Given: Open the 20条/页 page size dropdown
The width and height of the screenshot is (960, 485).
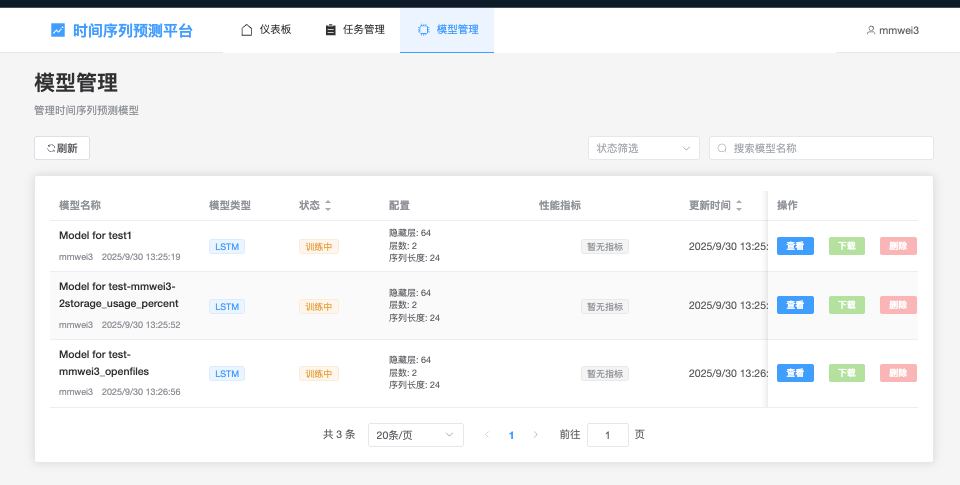Looking at the screenshot, I should point(416,435).
